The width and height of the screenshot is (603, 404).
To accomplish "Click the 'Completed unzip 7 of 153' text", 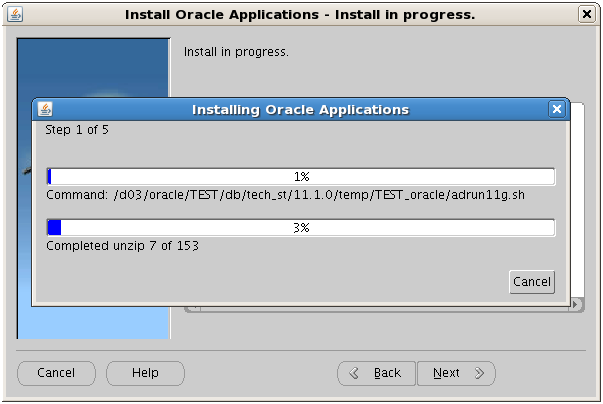I will (x=122, y=246).
